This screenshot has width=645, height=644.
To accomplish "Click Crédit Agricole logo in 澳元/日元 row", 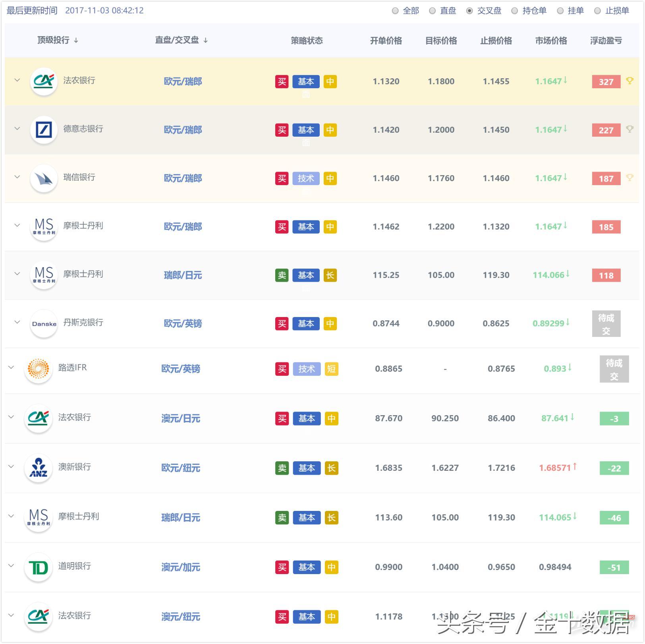I will [x=38, y=418].
